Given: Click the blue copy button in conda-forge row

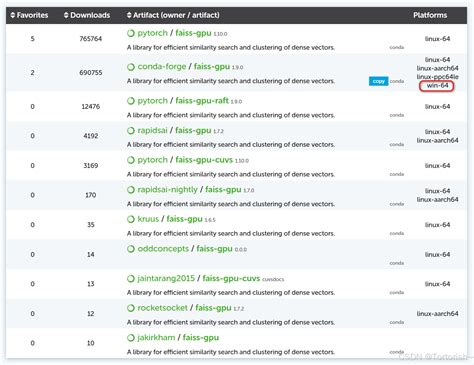Looking at the screenshot, I should [x=378, y=81].
